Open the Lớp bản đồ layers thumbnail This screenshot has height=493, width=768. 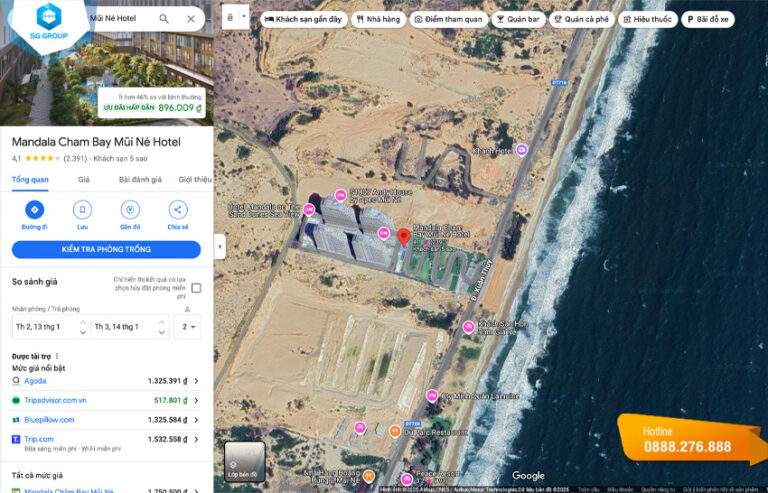[x=244, y=462]
